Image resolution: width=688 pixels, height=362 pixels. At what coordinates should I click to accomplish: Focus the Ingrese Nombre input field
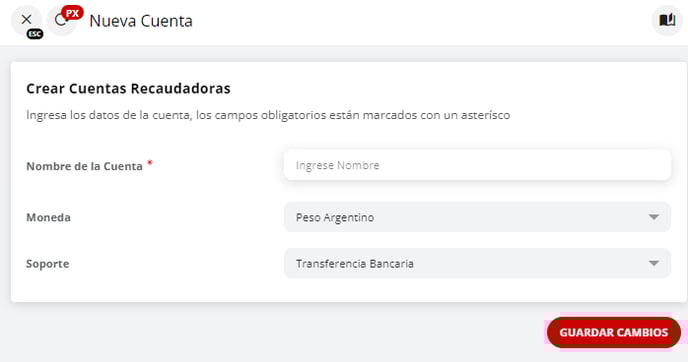[x=477, y=165]
